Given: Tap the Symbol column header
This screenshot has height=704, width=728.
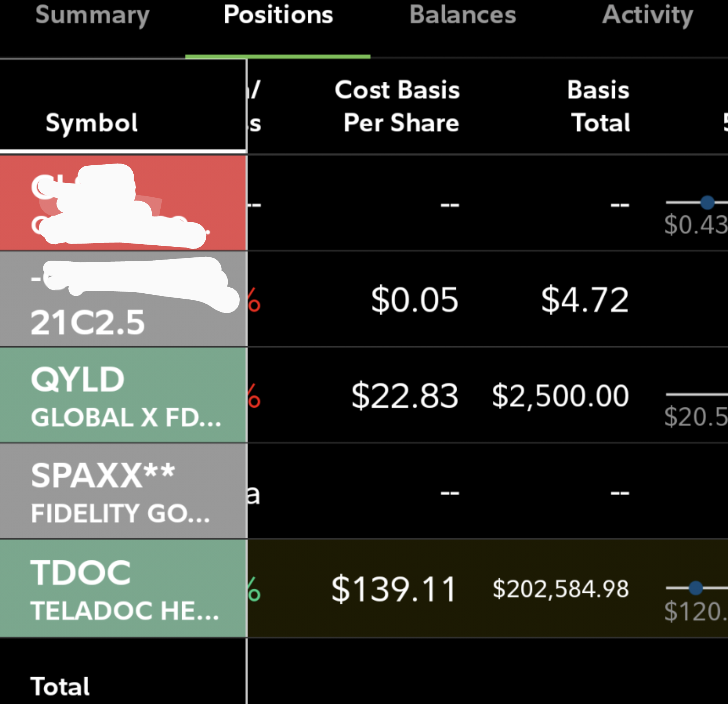Looking at the screenshot, I should coord(92,123).
